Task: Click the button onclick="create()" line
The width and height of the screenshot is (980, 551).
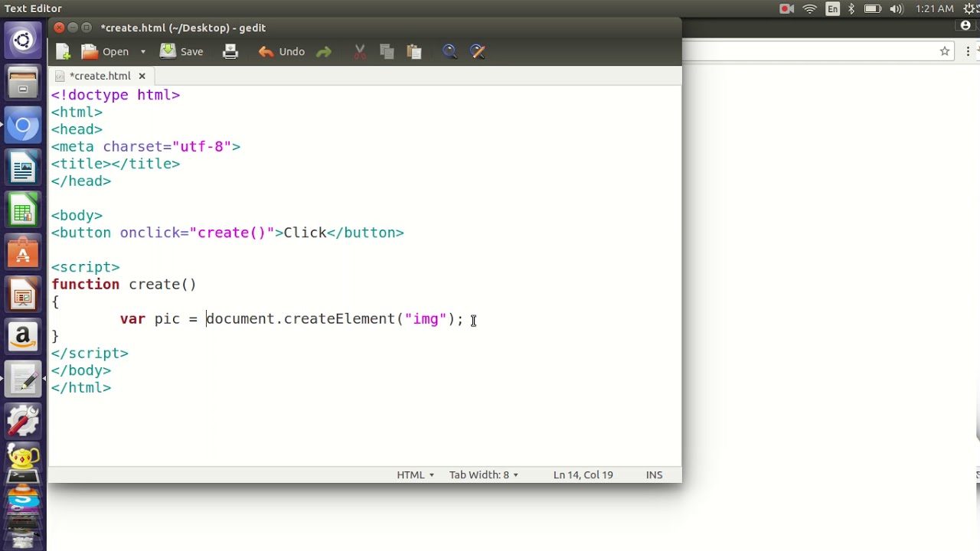Action: [227, 233]
